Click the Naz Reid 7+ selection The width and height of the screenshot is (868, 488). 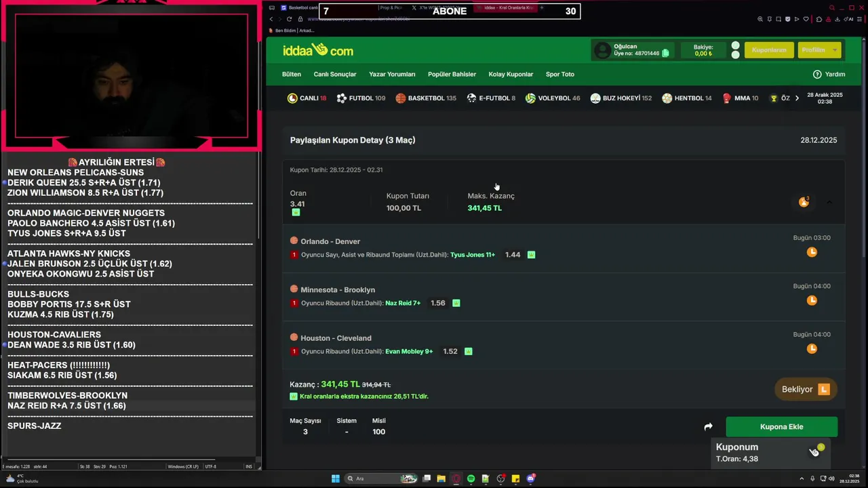click(403, 303)
